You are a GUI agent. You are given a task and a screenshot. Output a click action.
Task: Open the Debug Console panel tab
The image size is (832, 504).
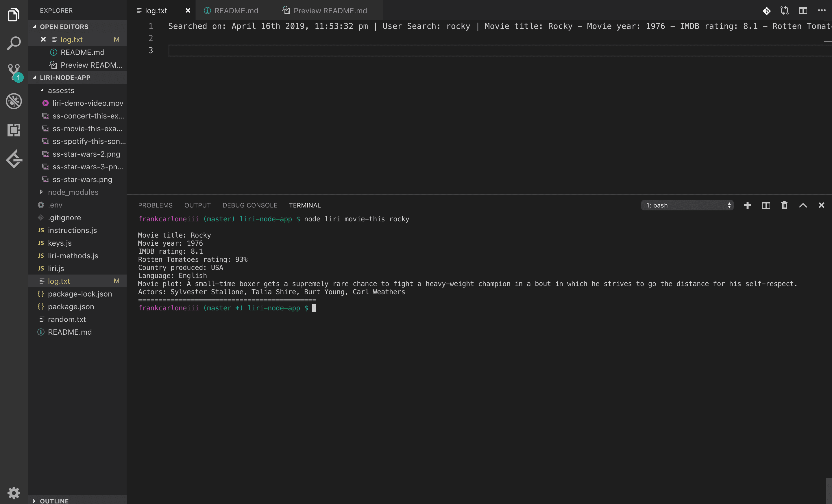coord(250,205)
